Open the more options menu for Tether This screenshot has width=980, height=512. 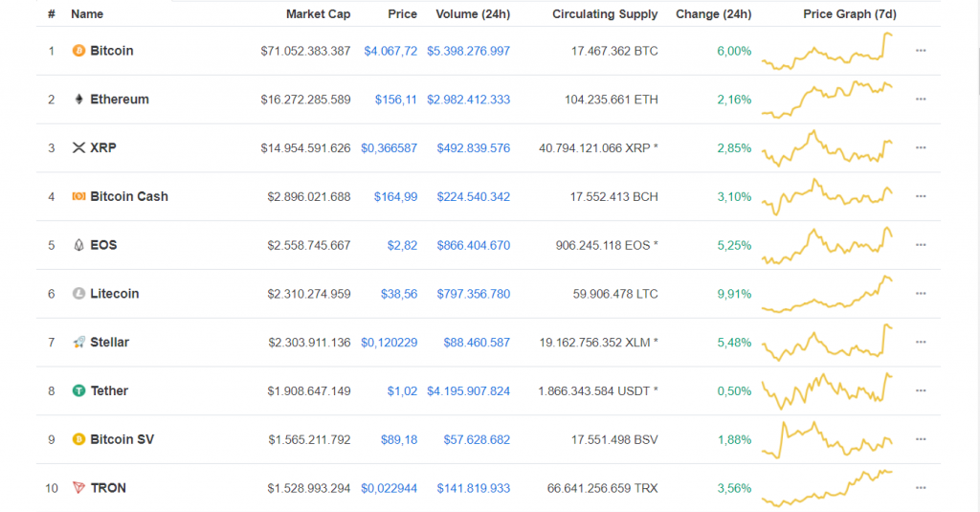pyautogui.click(x=921, y=390)
